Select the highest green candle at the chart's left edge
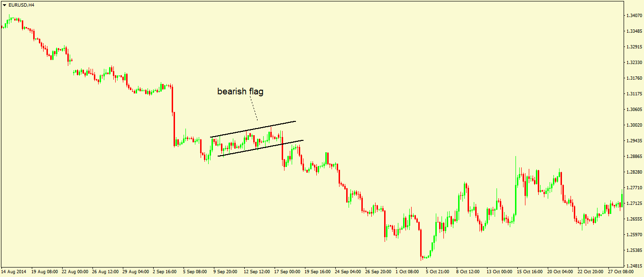644x277 pixels. click(9, 20)
